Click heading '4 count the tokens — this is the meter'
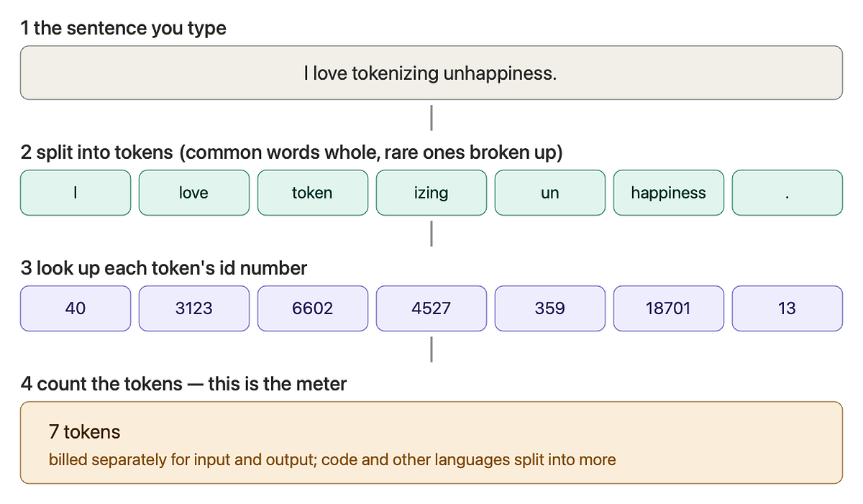863x504 pixels. [184, 384]
